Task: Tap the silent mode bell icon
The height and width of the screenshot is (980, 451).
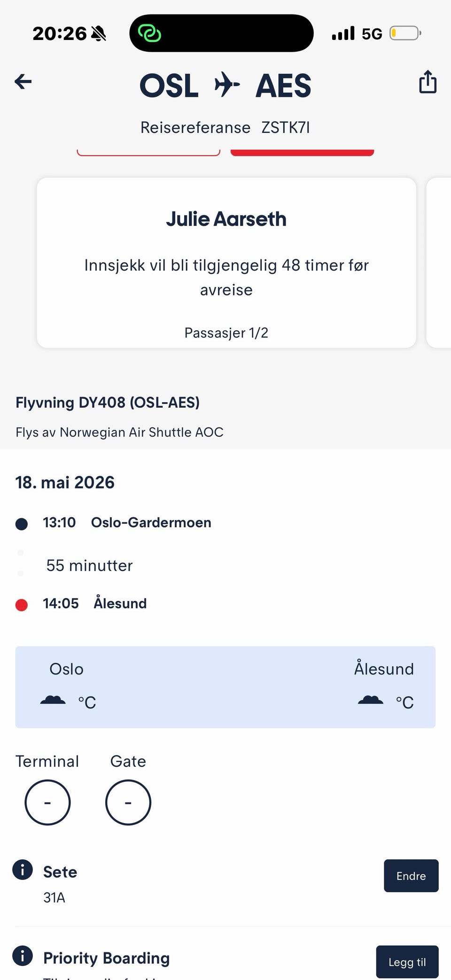Action: click(99, 34)
